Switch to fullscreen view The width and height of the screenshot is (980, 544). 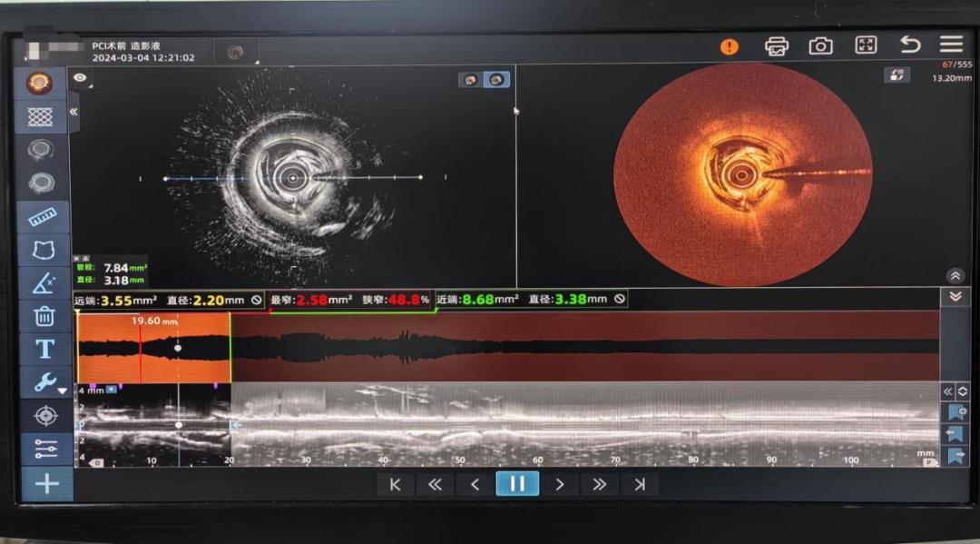click(866, 45)
